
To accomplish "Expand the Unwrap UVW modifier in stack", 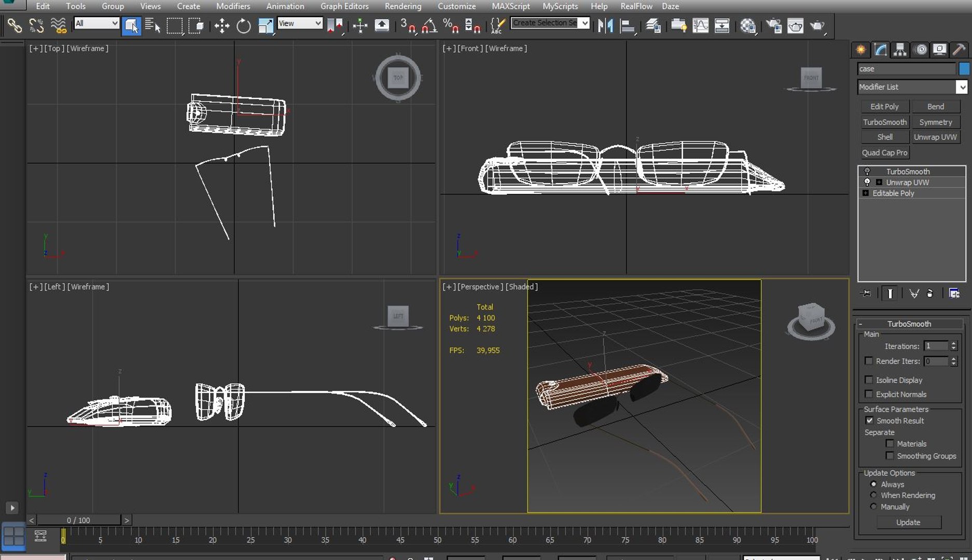I will pos(879,183).
